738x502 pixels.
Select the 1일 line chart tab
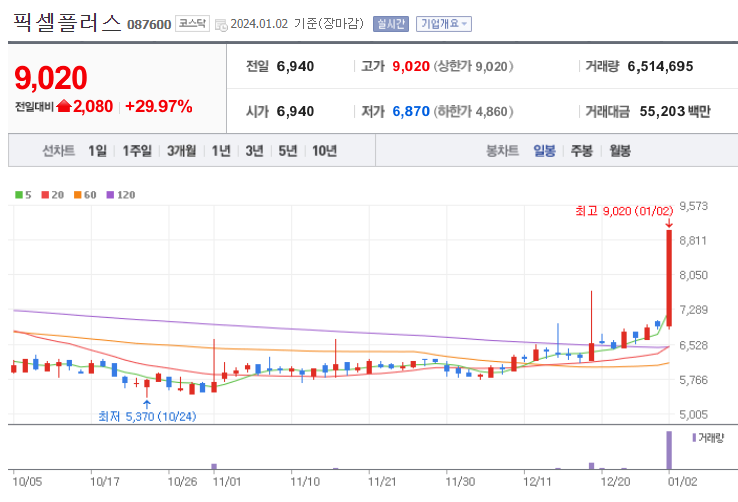point(97,151)
